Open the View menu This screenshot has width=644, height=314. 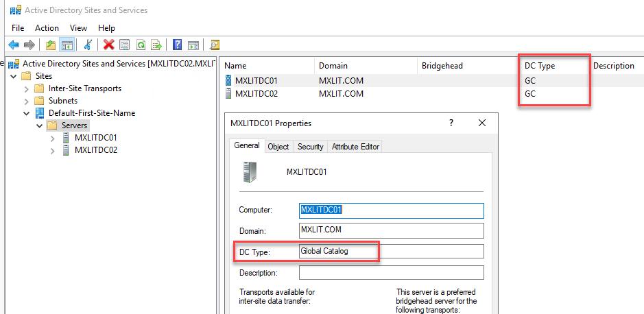(78, 28)
